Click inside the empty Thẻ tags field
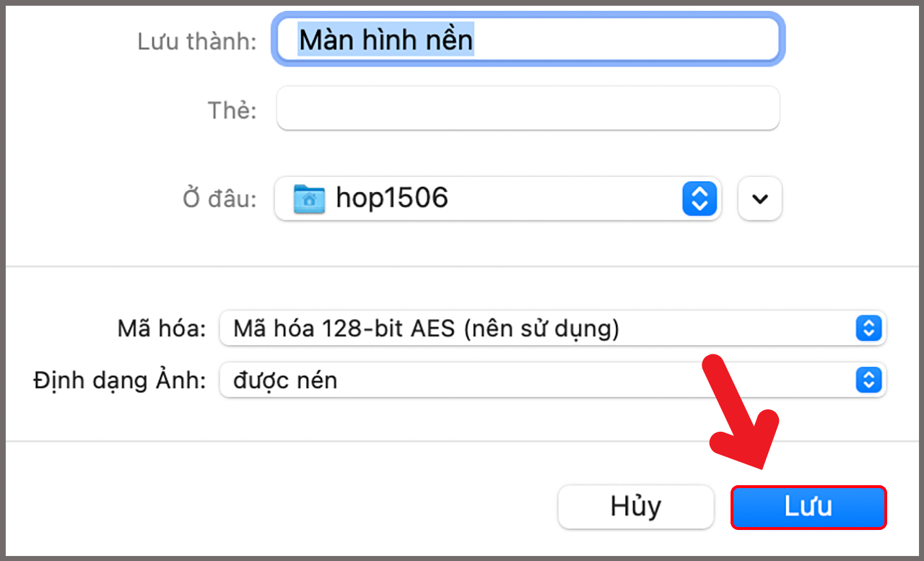This screenshot has height=561, width=924. click(x=528, y=108)
